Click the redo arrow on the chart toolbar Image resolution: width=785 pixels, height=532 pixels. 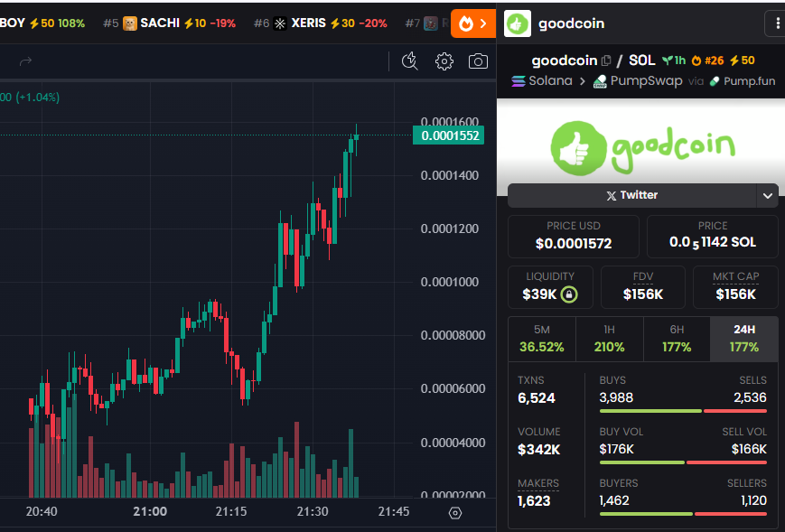25,61
